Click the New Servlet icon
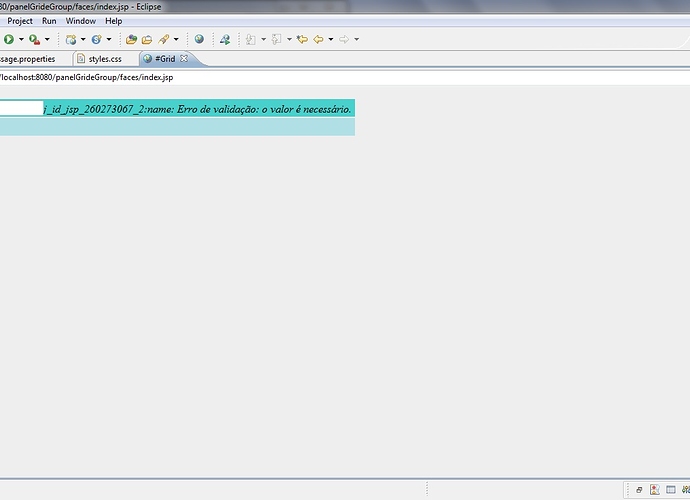This screenshot has height=500, width=690. [96, 40]
